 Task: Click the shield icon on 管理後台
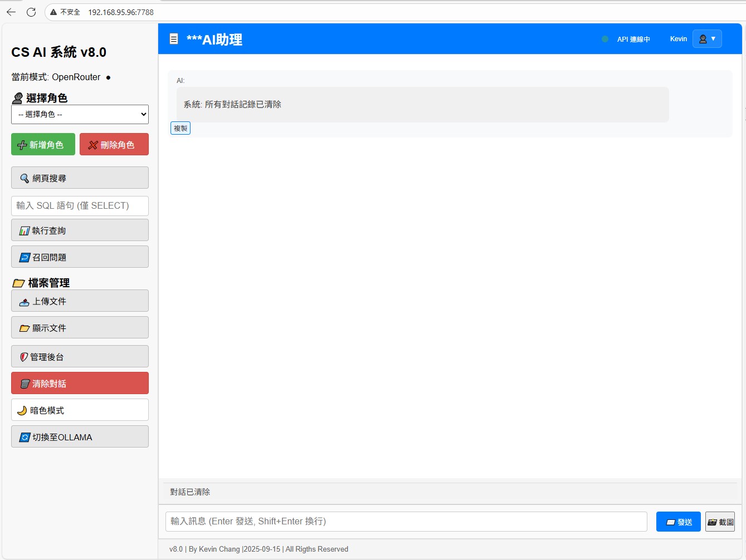pos(24,357)
